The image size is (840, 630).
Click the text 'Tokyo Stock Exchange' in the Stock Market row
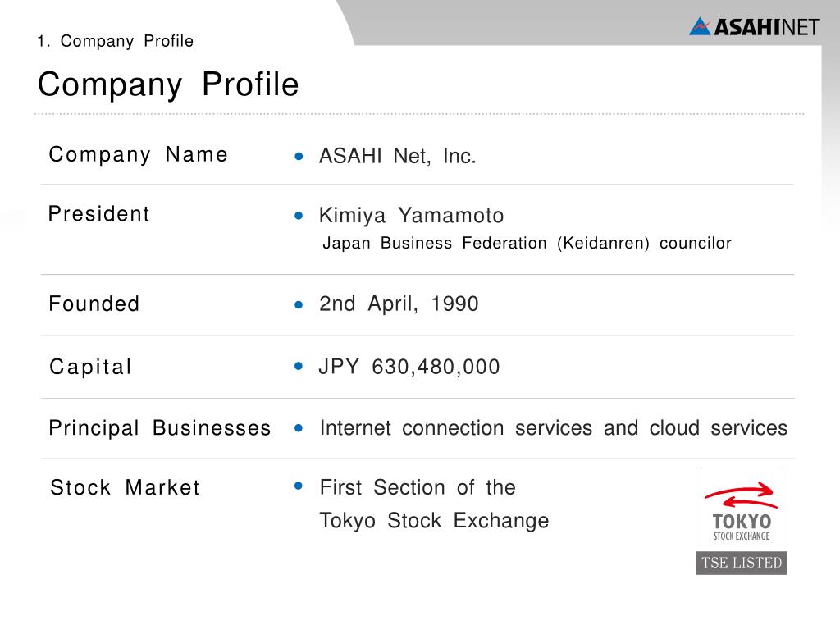435,521
